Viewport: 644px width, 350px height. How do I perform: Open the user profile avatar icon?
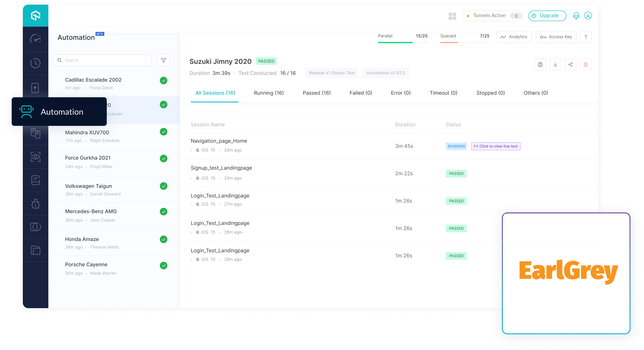(588, 16)
